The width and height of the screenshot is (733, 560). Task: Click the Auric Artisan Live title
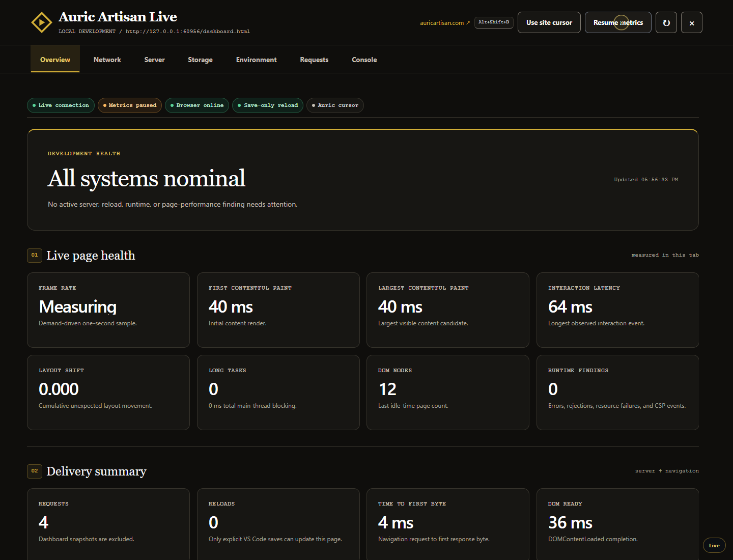click(118, 17)
